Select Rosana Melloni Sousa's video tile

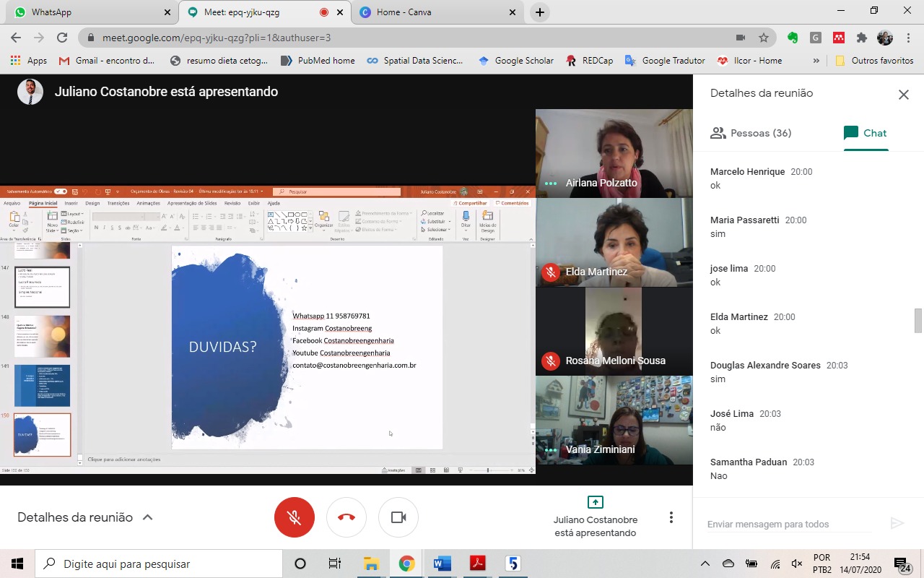pos(614,331)
